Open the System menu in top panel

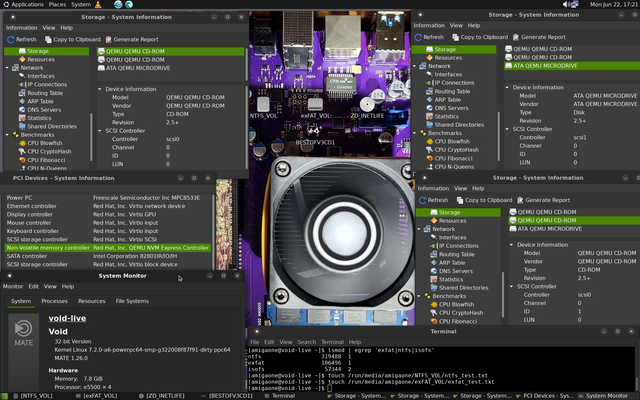pyautogui.click(x=81, y=4)
